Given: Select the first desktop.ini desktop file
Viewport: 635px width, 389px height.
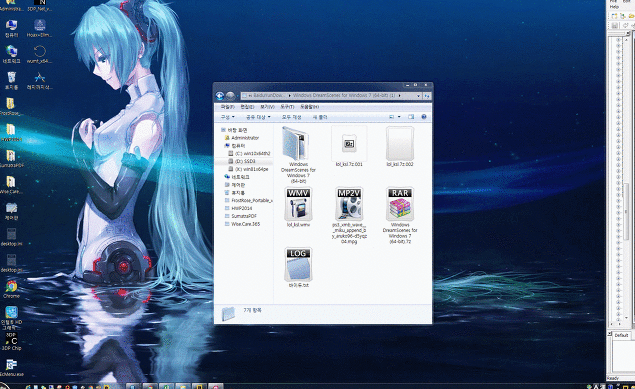Looking at the screenshot, I should coord(11,237).
